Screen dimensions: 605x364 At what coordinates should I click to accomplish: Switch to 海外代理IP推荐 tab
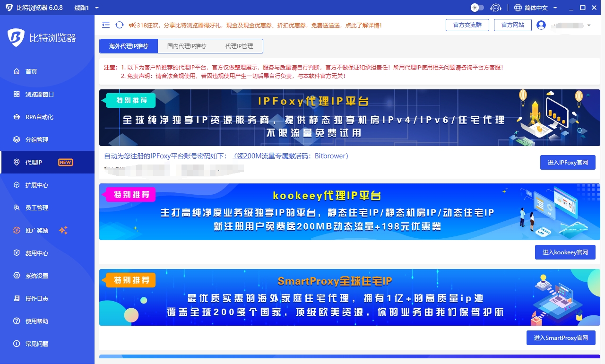tap(129, 46)
